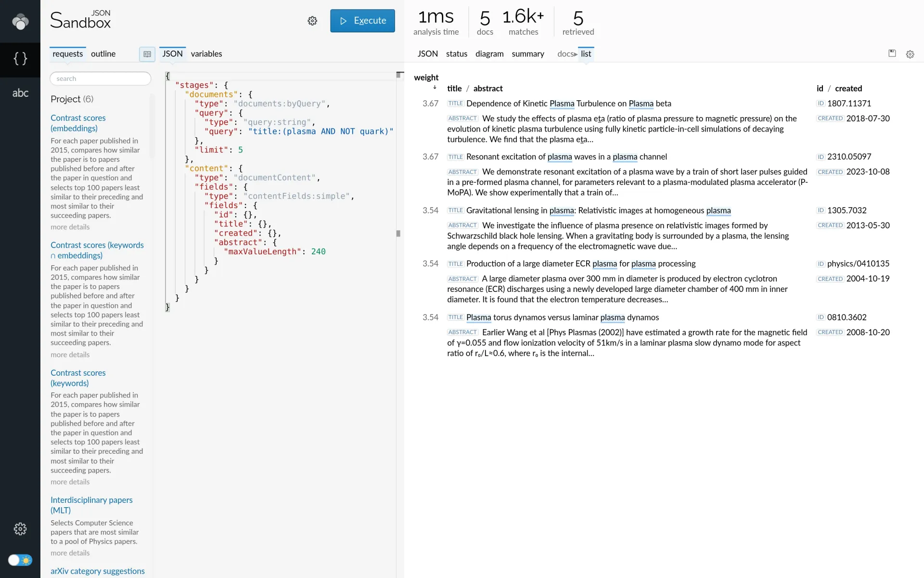The height and width of the screenshot is (578, 924).
Task: Expand more details under Contrast scores (keywords ∩ embeddings)
Action: (x=70, y=355)
